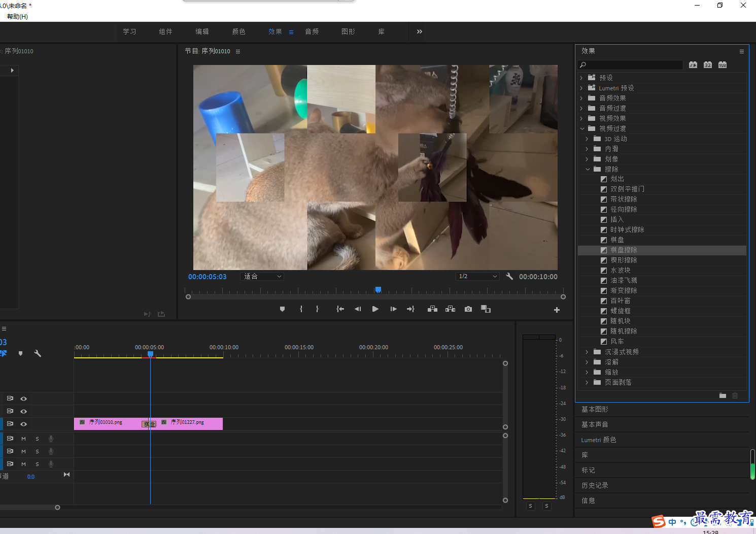Switch to the 编辑 workspace
Viewport: 756px width, 534px height.
(x=202, y=31)
